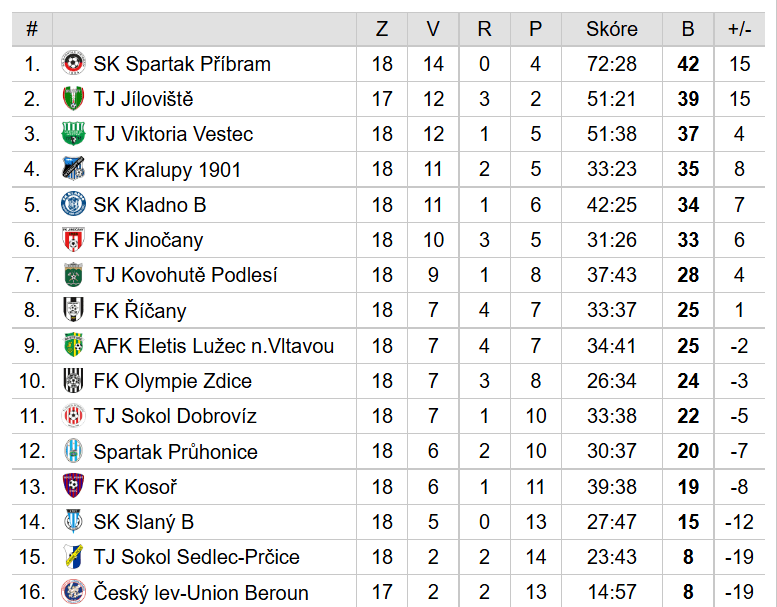Sort table by the Skóre column header
This screenshot has height=607, width=777.
(611, 29)
